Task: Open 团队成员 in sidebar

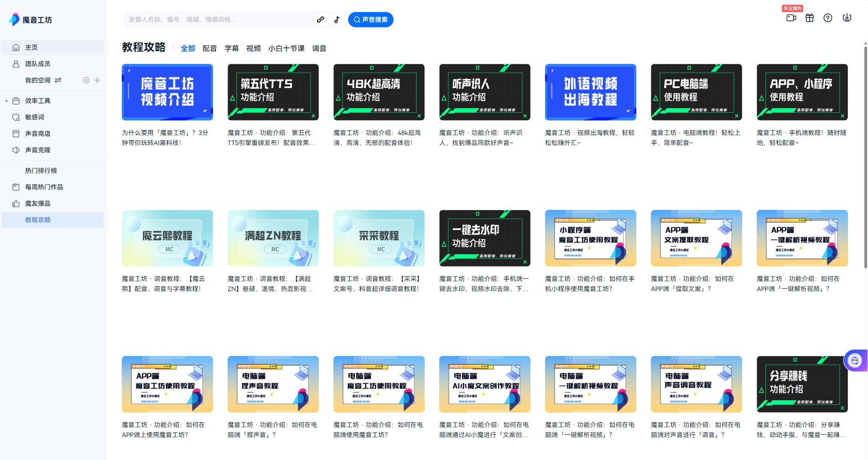Action: (52, 64)
